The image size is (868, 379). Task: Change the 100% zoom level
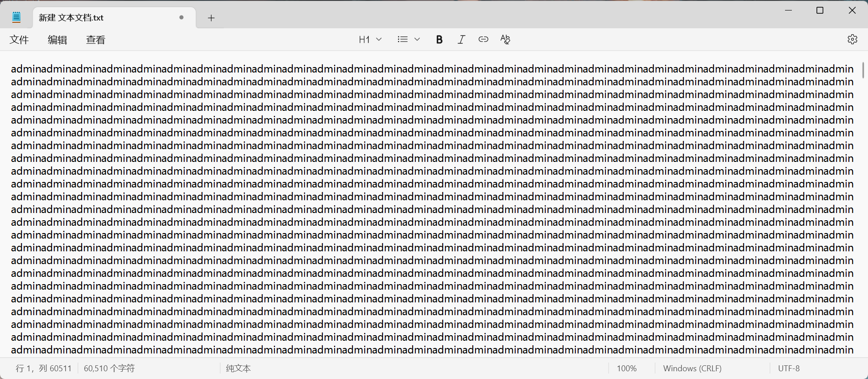[x=626, y=368]
